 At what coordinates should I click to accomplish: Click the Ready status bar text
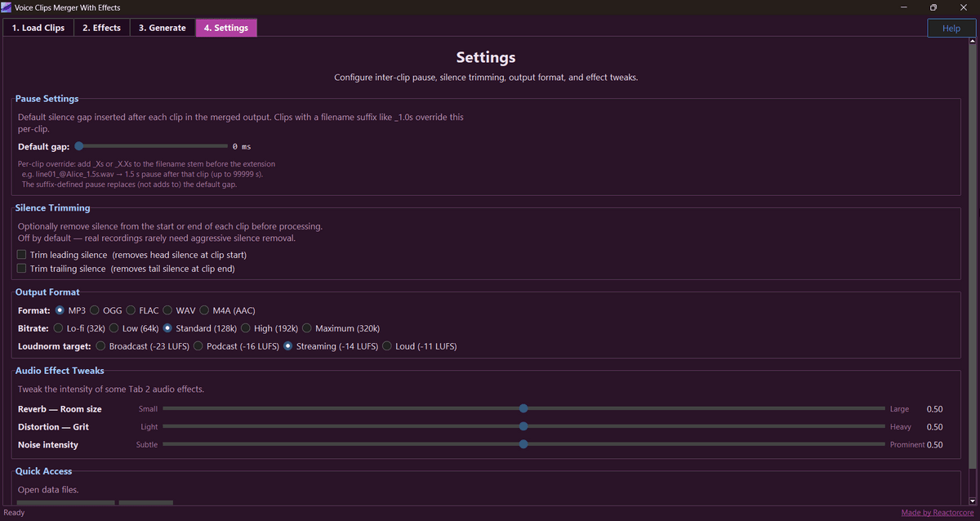(x=15, y=513)
